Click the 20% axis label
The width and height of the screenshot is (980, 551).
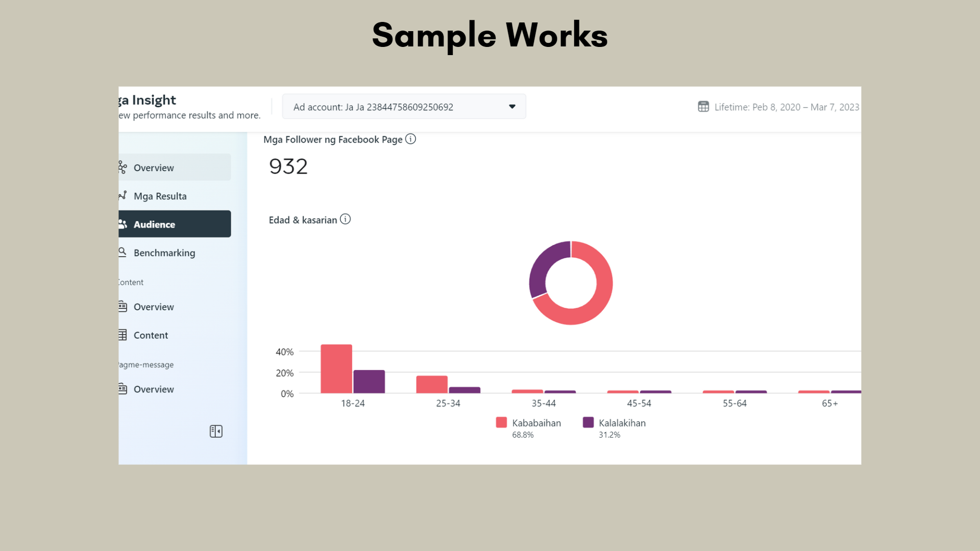pos(285,373)
